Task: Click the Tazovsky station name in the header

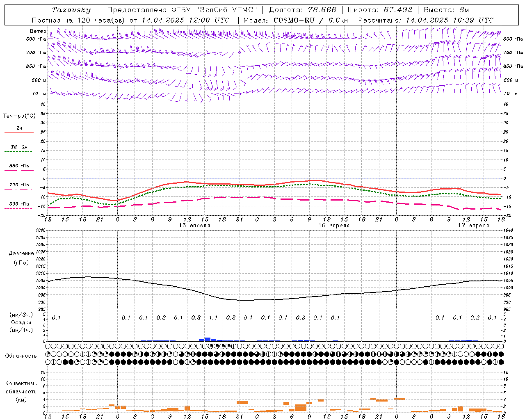Action: (x=71, y=10)
